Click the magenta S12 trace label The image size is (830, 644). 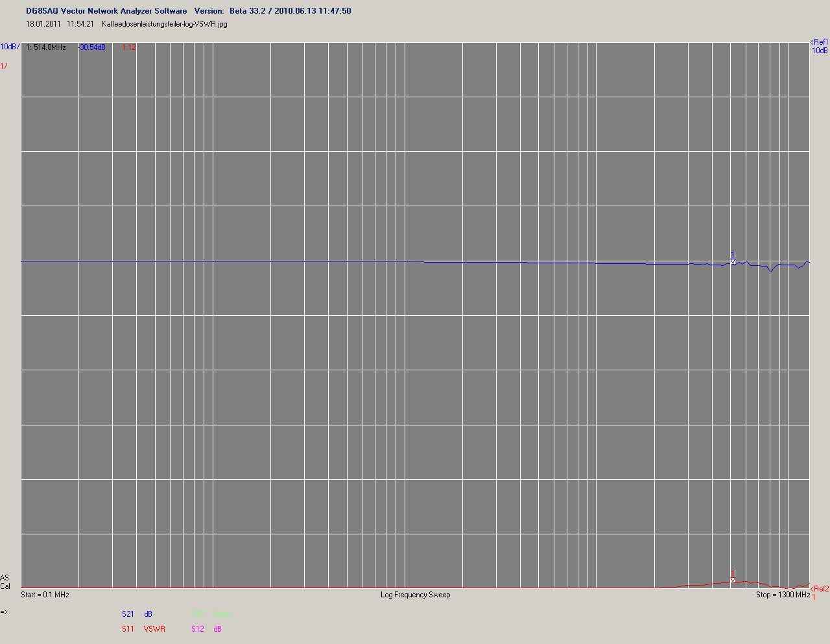click(x=198, y=629)
